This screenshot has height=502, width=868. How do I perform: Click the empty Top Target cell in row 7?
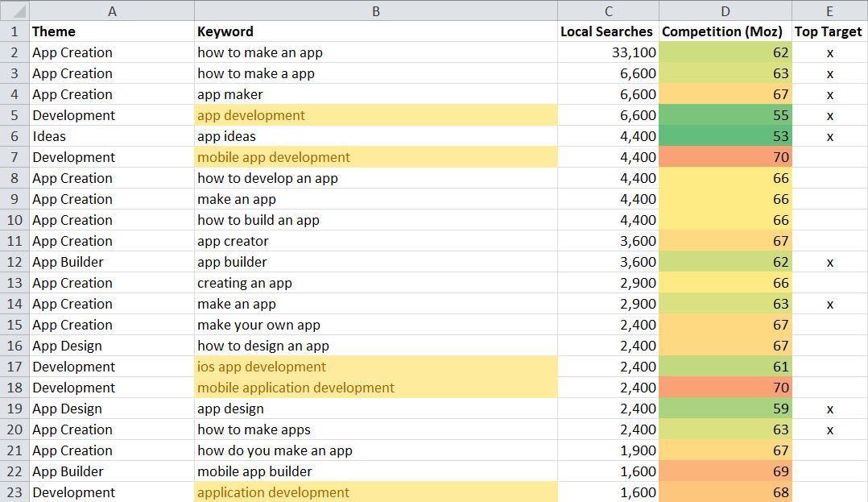coord(830,157)
